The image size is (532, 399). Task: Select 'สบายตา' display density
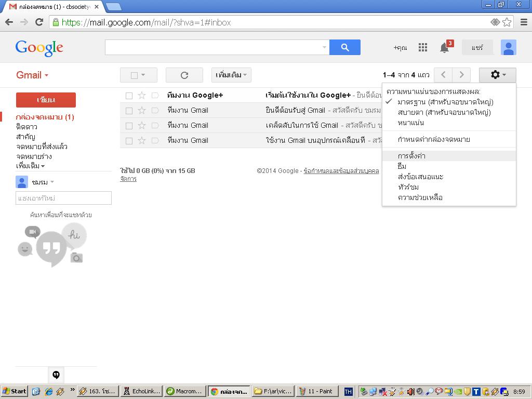click(444, 112)
